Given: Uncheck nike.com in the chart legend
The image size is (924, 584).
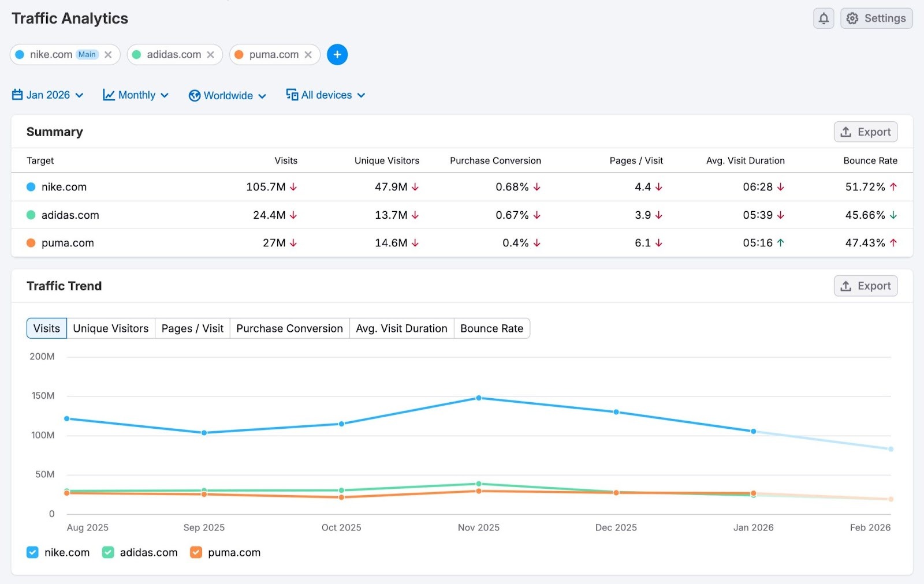Looking at the screenshot, I should (32, 552).
